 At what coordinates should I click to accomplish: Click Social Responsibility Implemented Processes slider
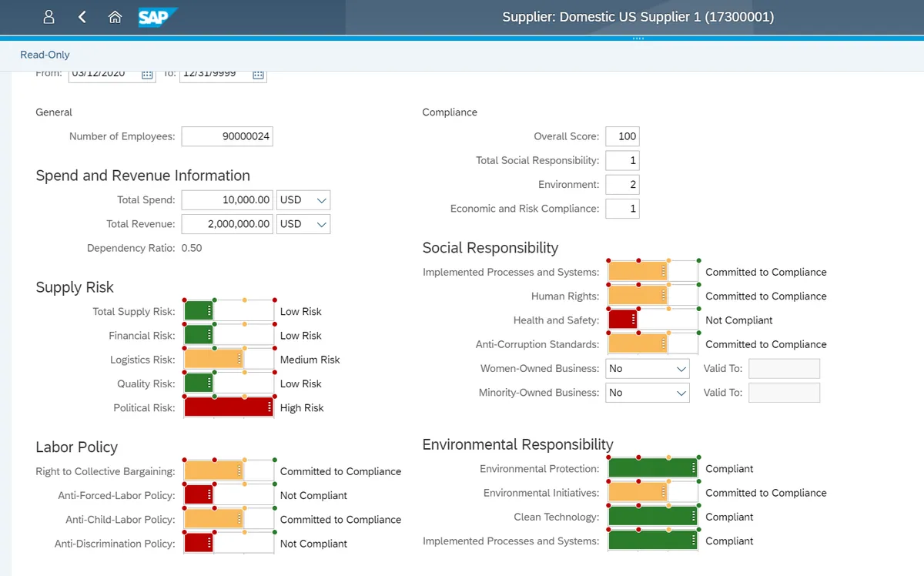[x=653, y=272]
